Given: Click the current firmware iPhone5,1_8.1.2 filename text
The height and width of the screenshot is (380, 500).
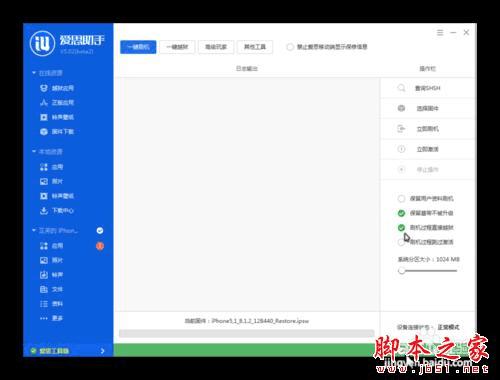Looking at the screenshot, I should [260, 321].
